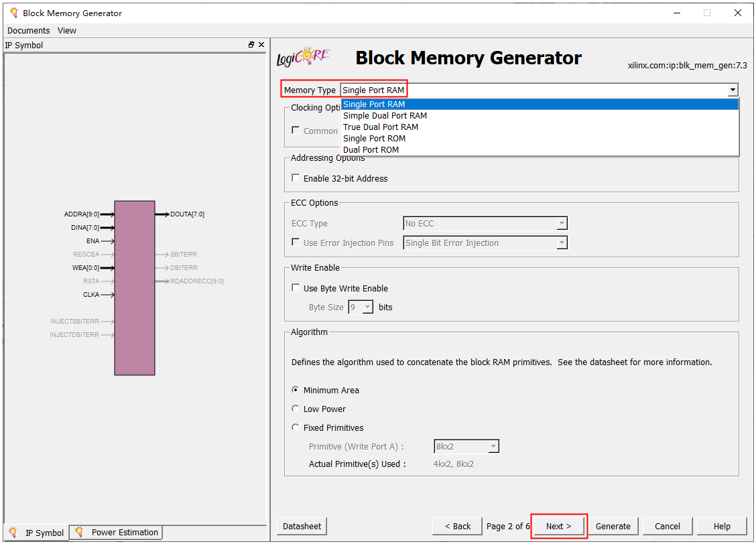Screen dimensions: 756x544
Task: Close the IP Symbol panel
Action: pyautogui.click(x=261, y=45)
